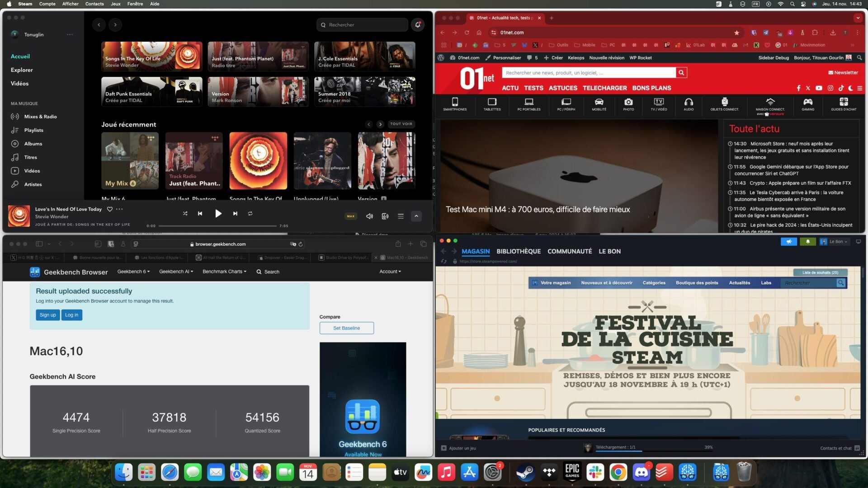Screen dimensions: 868x488
Task: Seek in the TIDAL track progress bar
Action: point(217,226)
